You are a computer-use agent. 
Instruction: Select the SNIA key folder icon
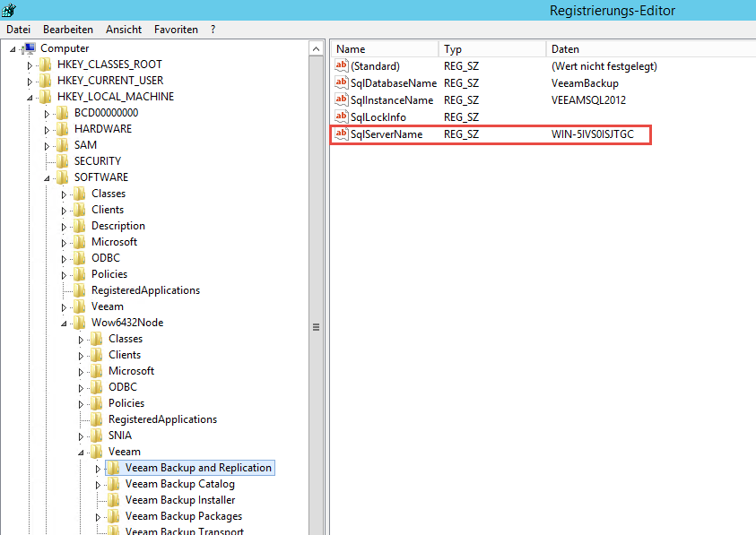[x=97, y=436]
